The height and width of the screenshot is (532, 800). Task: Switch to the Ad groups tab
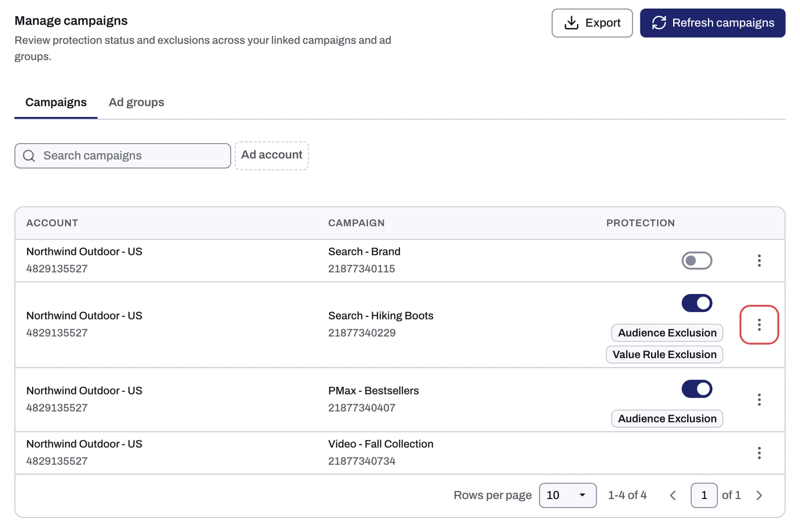point(136,102)
